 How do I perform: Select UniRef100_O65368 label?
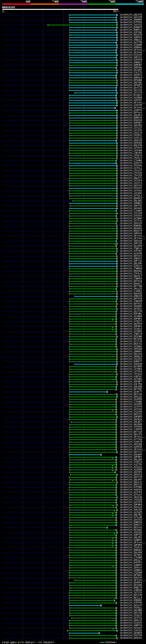pyautogui.click(x=131, y=349)
